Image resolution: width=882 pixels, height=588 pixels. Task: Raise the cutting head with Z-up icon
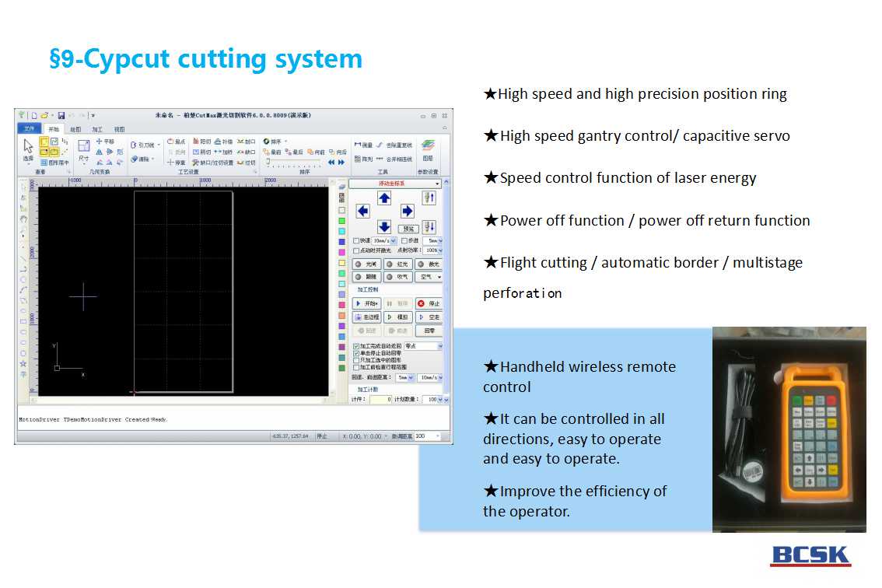pyautogui.click(x=429, y=198)
